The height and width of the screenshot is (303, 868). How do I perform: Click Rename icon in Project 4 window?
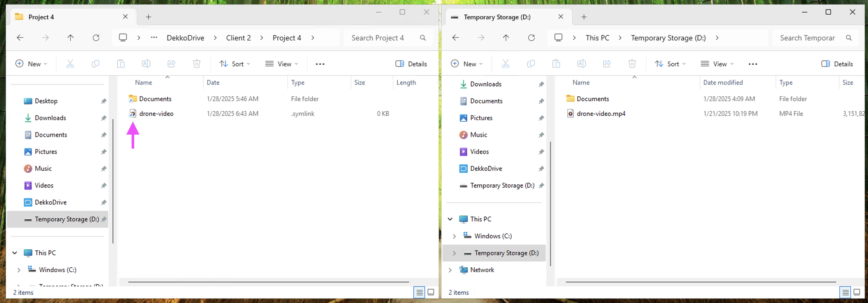pos(146,64)
